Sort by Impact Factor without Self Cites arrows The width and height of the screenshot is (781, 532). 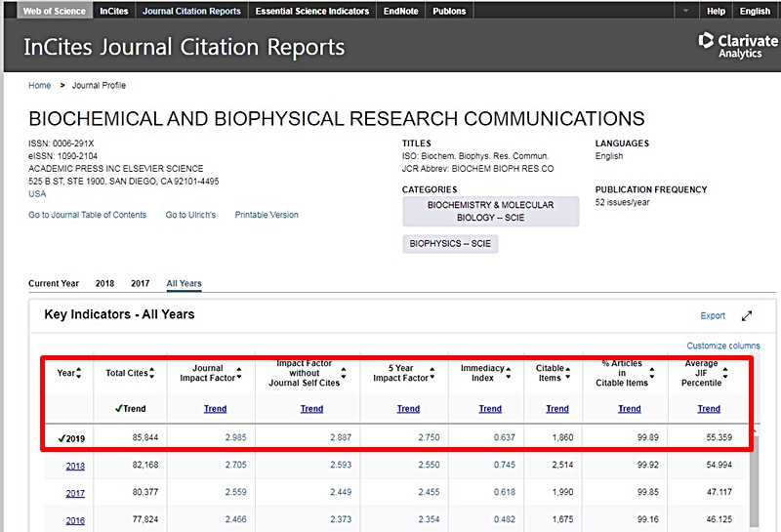click(x=344, y=373)
